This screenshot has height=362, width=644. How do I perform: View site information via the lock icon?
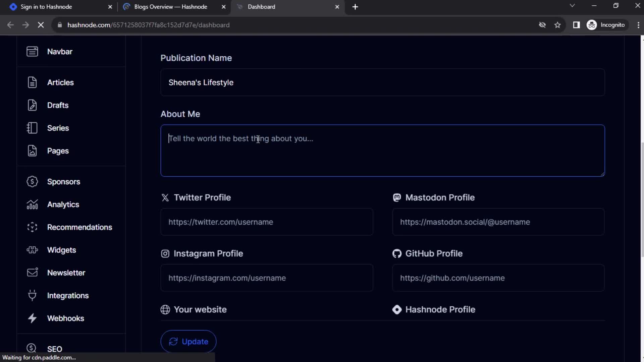[x=60, y=25]
